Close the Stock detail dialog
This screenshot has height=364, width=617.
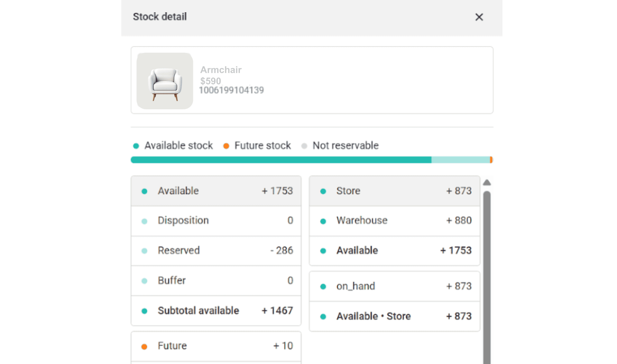[x=479, y=17]
